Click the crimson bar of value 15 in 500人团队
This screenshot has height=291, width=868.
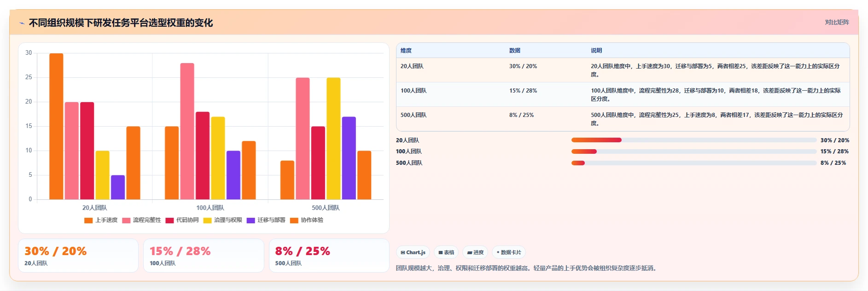tap(318, 163)
